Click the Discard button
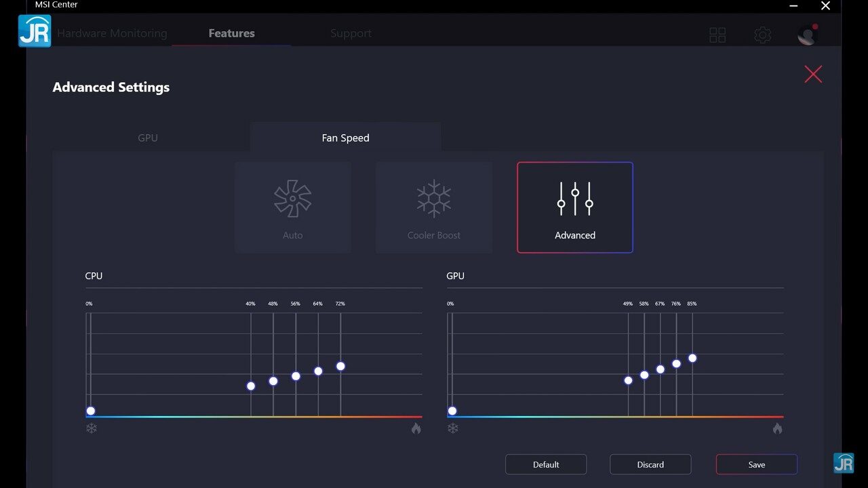 click(x=650, y=464)
